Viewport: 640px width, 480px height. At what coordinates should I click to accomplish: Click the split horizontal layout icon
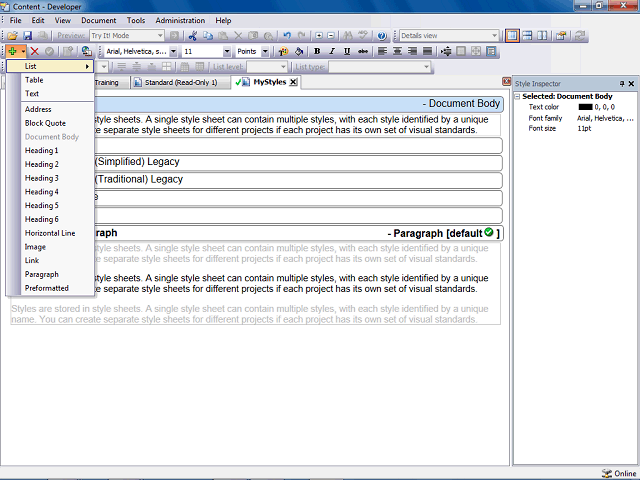527,36
